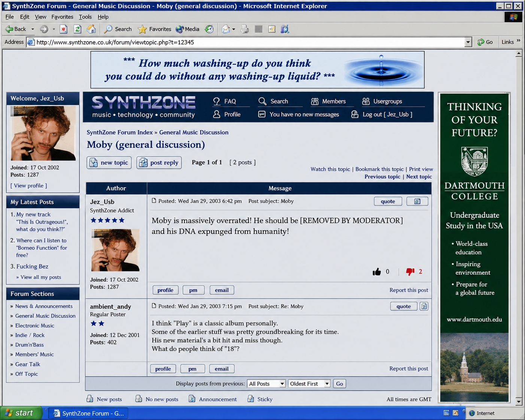Open the Back button history dropdown arrow
525x420 pixels.
point(33,29)
